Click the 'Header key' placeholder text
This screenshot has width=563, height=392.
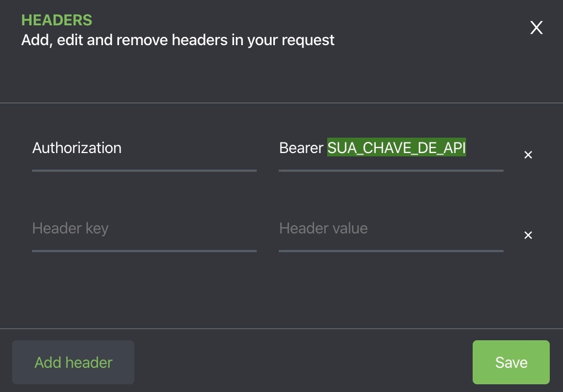[71, 228]
